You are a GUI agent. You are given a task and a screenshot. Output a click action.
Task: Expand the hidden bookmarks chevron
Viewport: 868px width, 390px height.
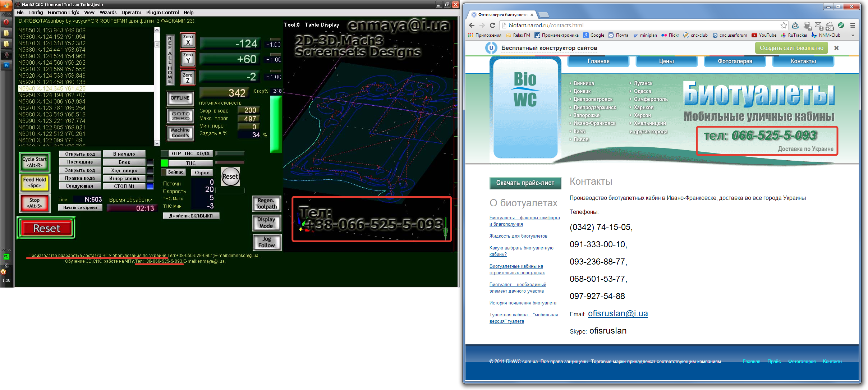click(x=853, y=35)
